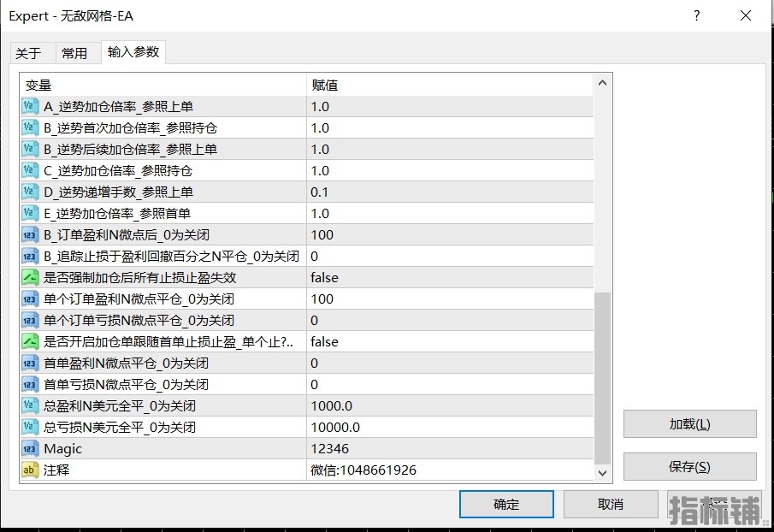
Task: Click the integer icon beside B_追踪止损于盈利回撤百分之N平仓
Action: (30, 256)
